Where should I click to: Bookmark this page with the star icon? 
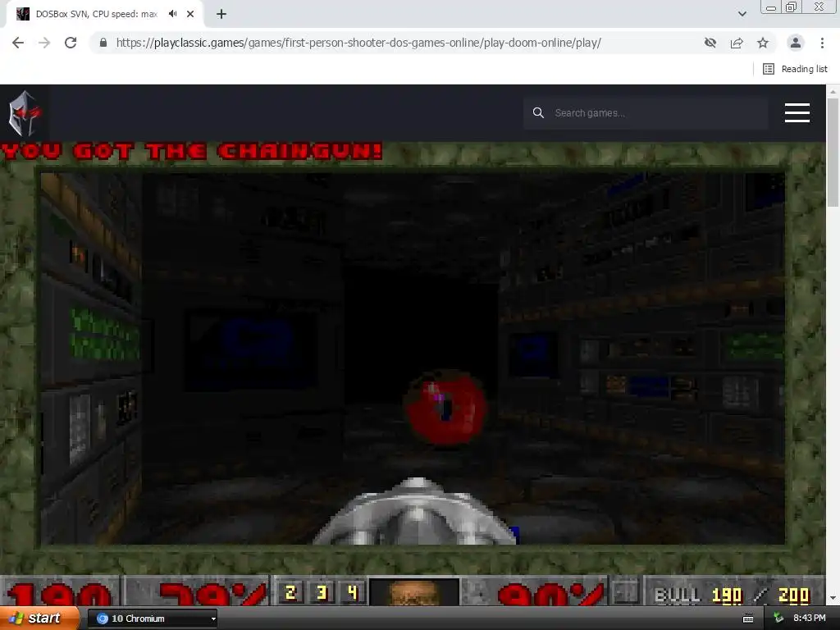763,43
